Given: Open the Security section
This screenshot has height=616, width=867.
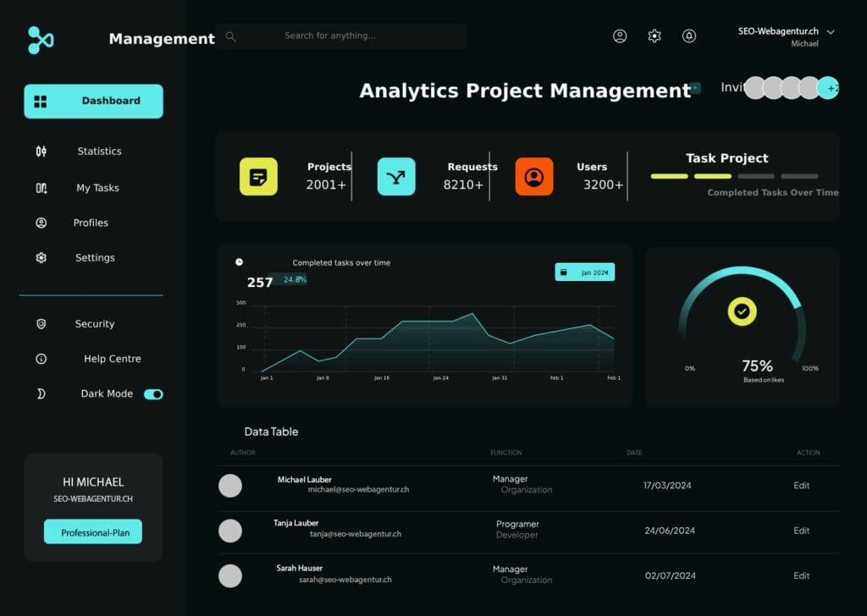Looking at the screenshot, I should [94, 323].
